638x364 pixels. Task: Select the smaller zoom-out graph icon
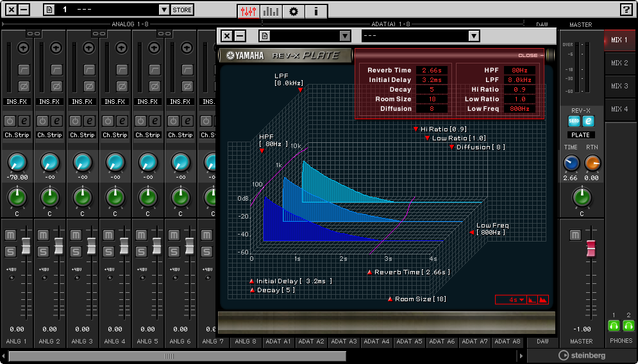pyautogui.click(x=532, y=300)
